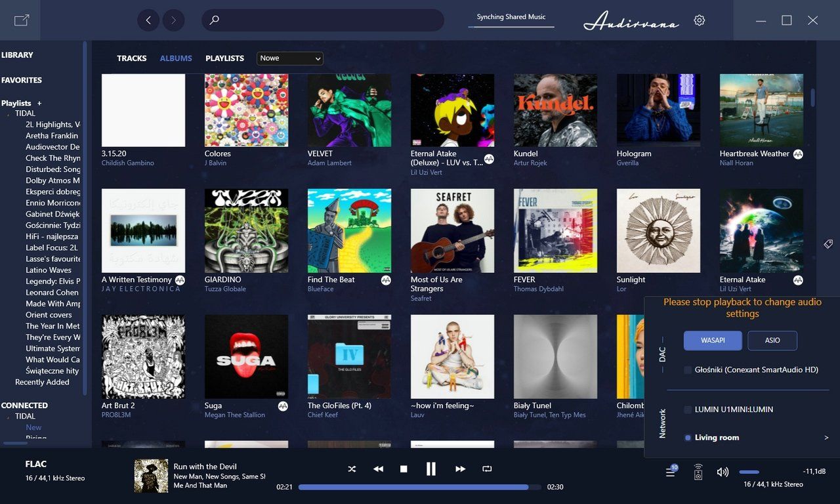Open Recently Added playlist

click(x=42, y=382)
